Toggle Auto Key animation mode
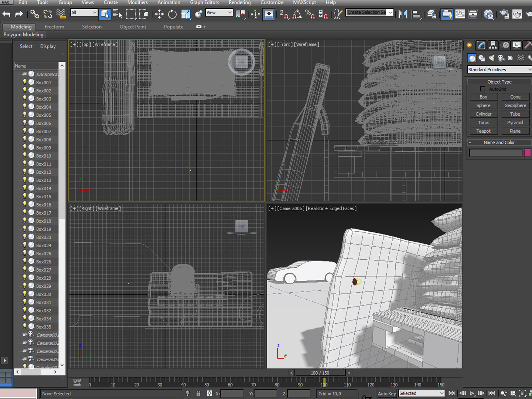The height and width of the screenshot is (399, 532). coord(387,393)
